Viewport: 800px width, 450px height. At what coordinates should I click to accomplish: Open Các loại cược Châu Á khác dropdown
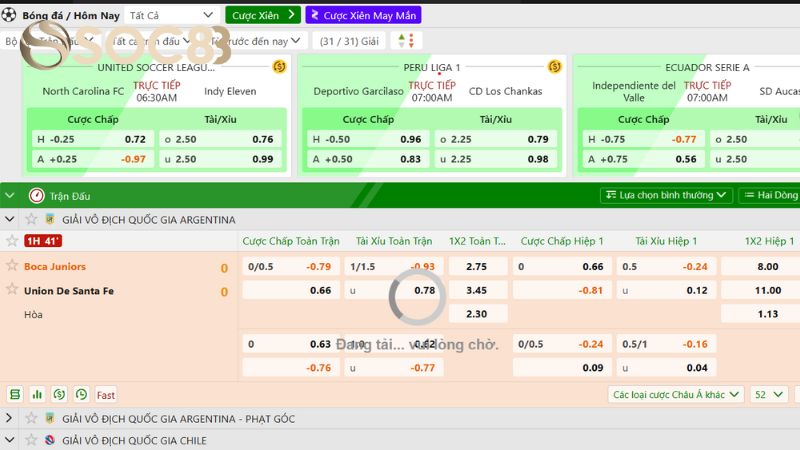(x=676, y=394)
